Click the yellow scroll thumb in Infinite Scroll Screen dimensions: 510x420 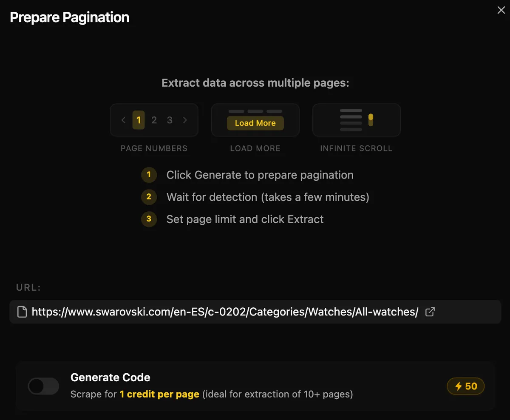coord(371,119)
